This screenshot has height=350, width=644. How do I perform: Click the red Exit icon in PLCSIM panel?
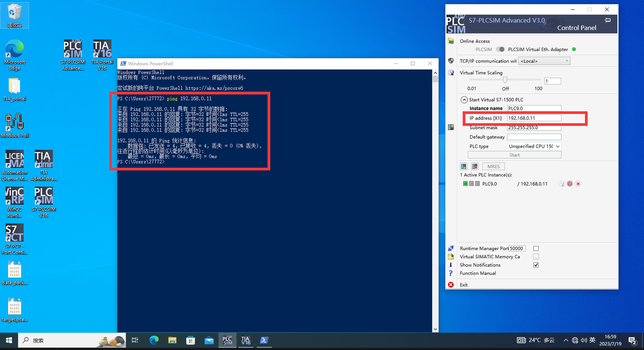[x=451, y=285]
